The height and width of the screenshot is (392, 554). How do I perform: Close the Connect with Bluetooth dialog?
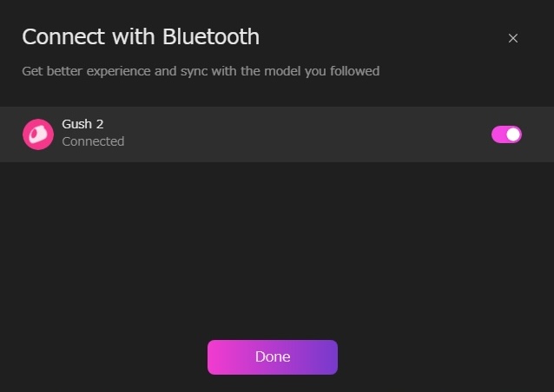(x=513, y=38)
